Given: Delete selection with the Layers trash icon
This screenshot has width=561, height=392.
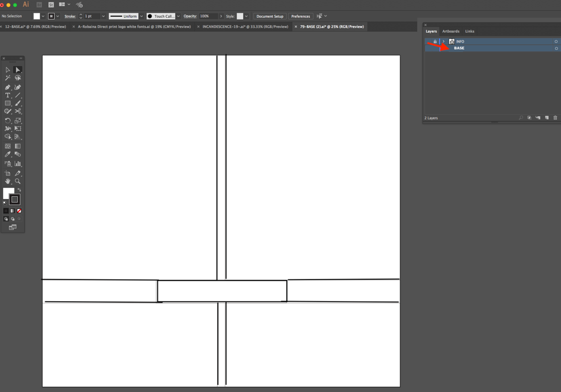Looking at the screenshot, I should [555, 118].
